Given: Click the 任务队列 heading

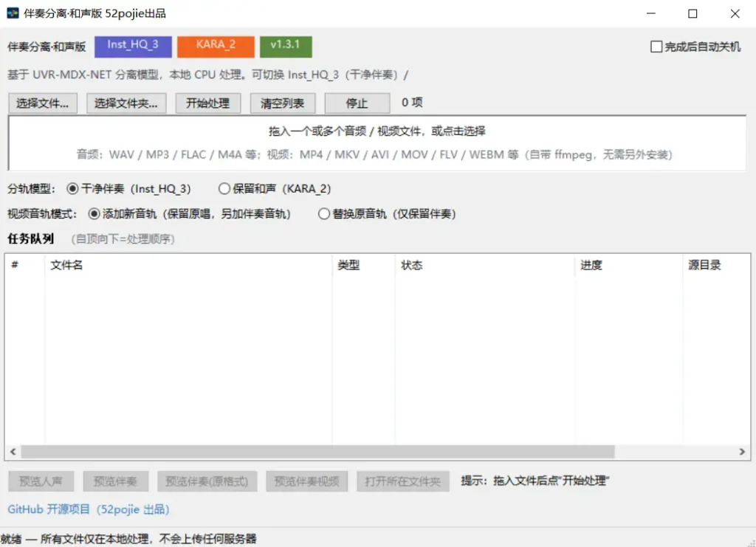Looking at the screenshot, I should (31, 238).
